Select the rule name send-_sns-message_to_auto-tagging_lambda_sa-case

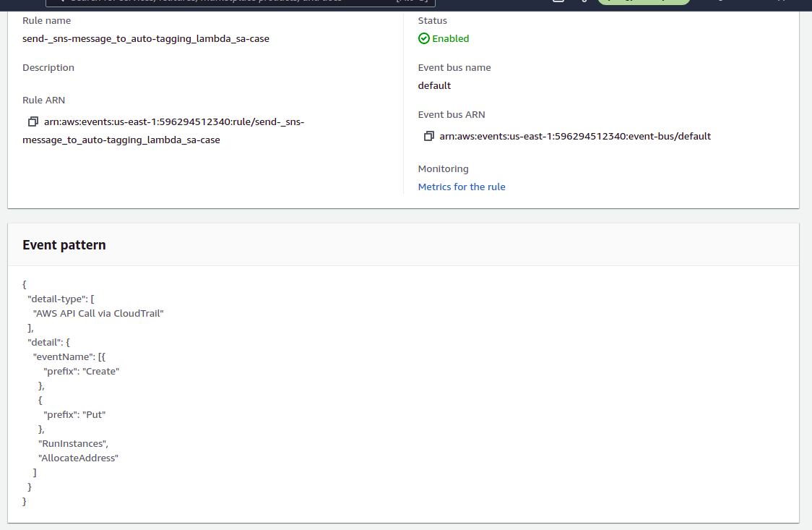point(145,39)
